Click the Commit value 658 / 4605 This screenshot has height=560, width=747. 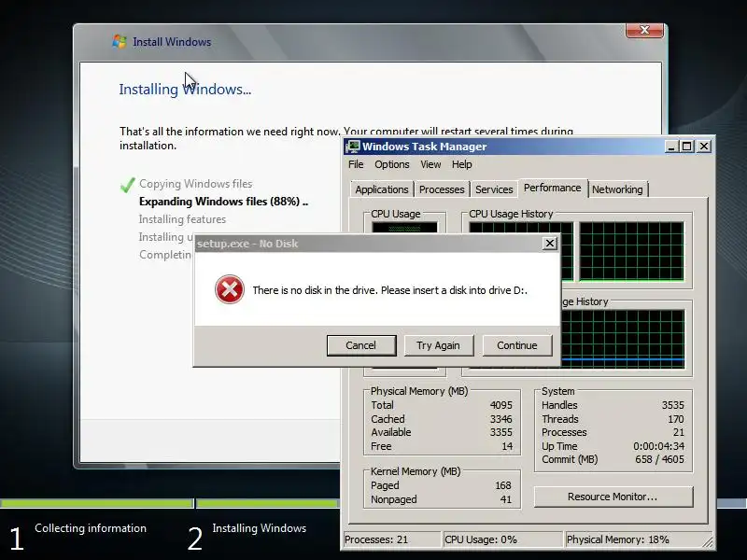click(659, 459)
